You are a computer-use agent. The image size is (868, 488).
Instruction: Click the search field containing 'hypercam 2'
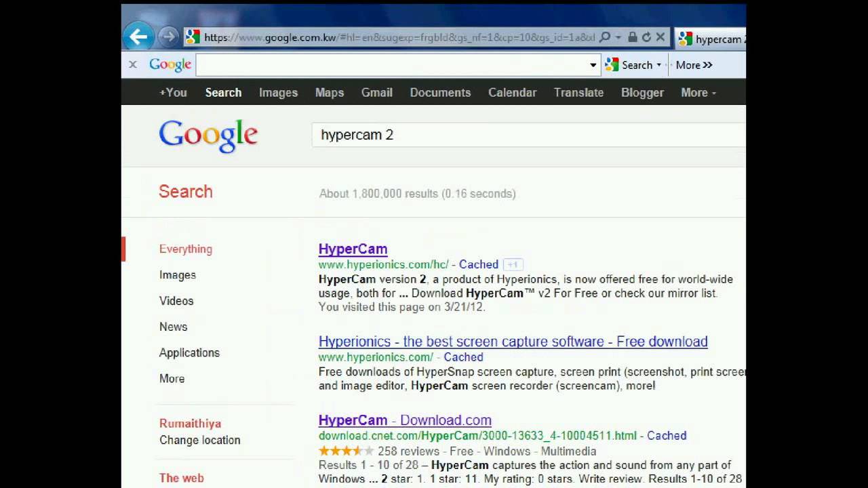529,135
